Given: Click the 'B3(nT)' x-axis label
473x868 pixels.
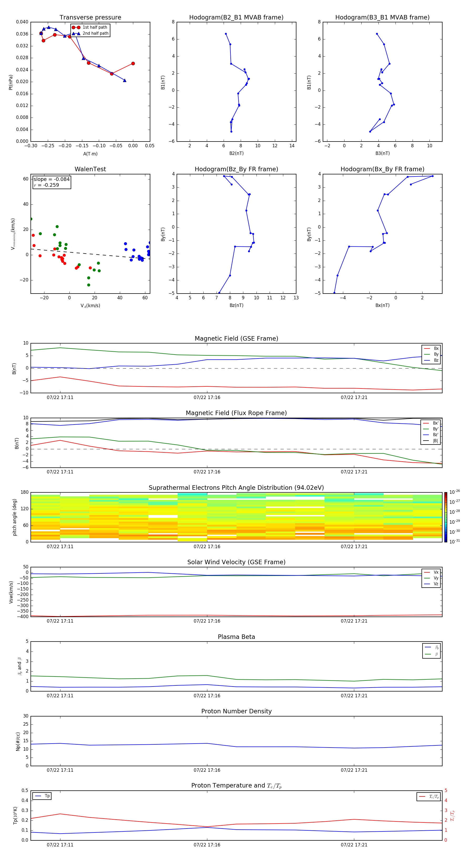Looking at the screenshot, I should pos(382,153).
